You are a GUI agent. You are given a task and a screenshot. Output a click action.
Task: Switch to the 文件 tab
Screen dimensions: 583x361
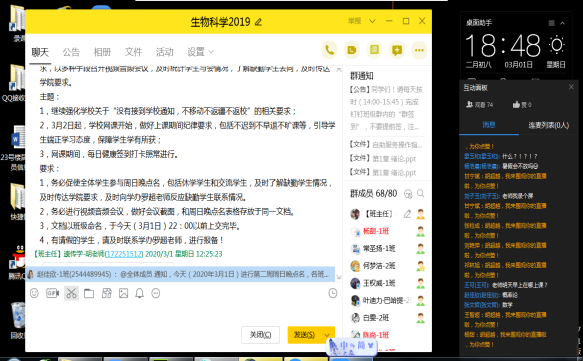133,52
